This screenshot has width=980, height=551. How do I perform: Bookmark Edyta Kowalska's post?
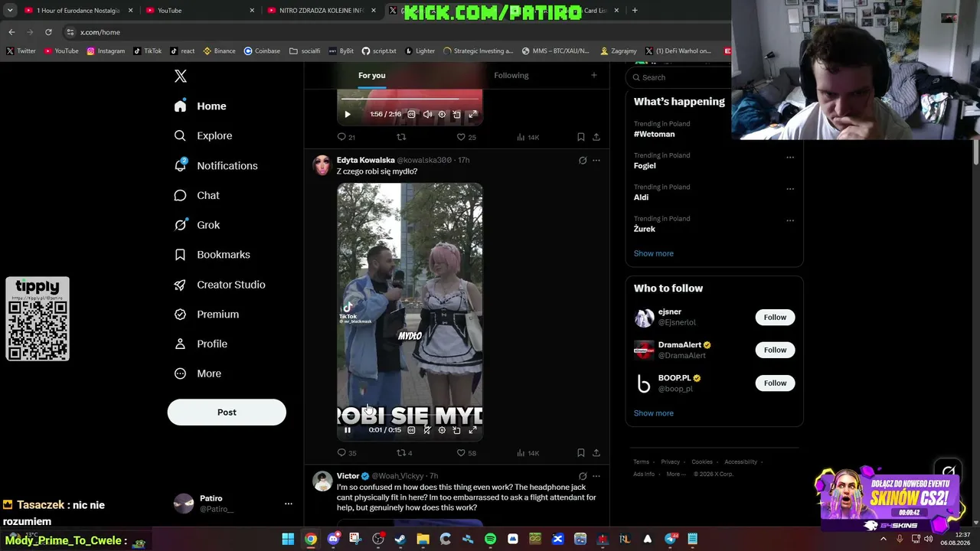581,453
